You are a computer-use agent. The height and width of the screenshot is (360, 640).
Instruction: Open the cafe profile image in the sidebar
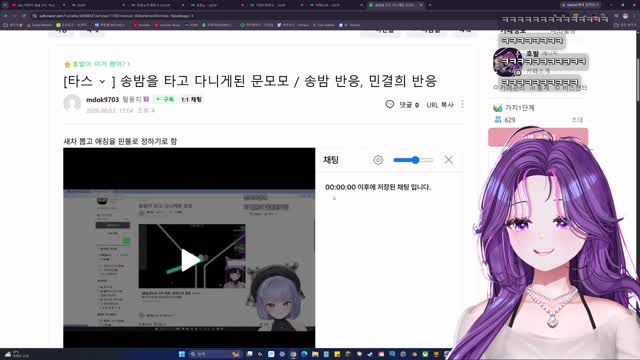pos(507,62)
